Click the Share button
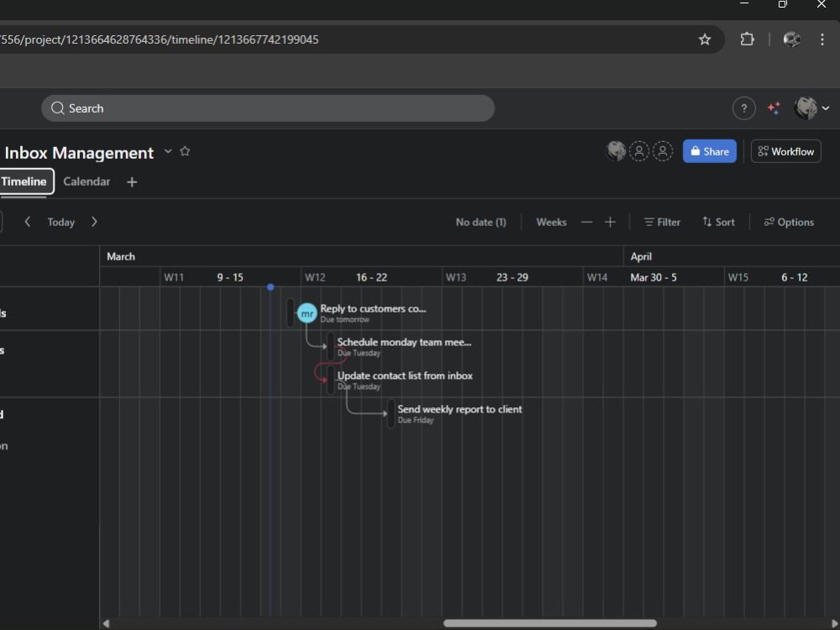The height and width of the screenshot is (630, 840). (709, 151)
